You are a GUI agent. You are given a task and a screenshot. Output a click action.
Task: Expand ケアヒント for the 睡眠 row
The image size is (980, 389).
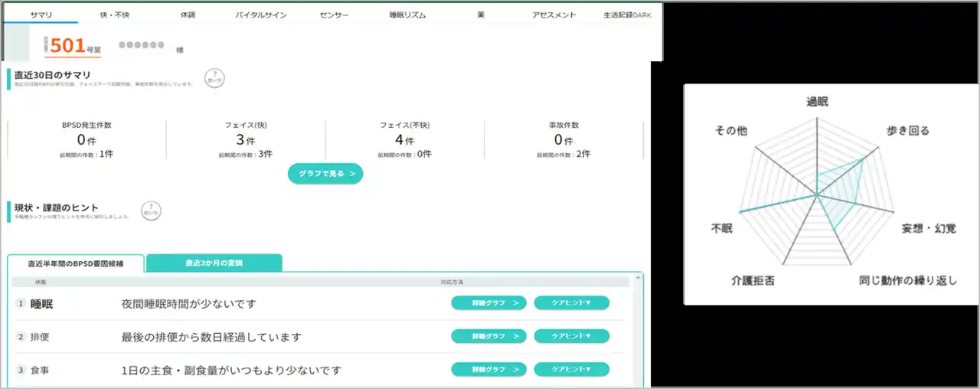(x=571, y=303)
